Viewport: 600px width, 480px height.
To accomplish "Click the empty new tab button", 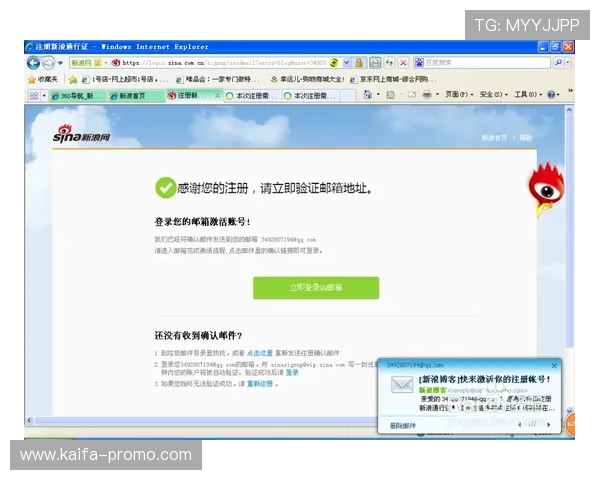I will [x=347, y=96].
